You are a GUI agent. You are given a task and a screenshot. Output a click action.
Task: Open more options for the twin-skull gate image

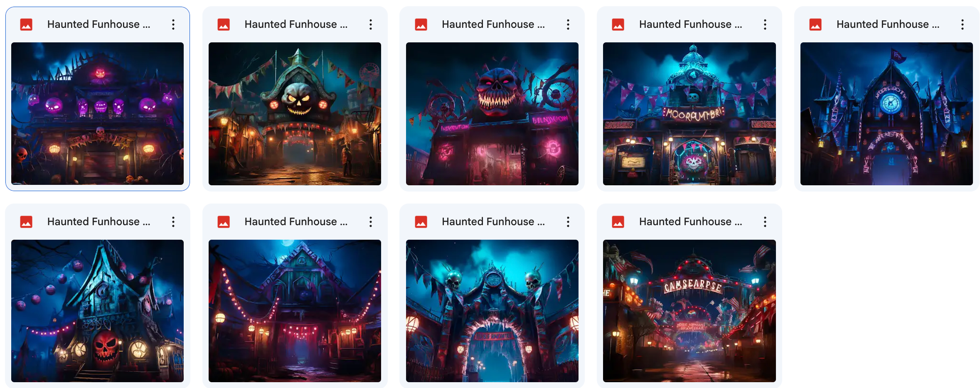[568, 221]
